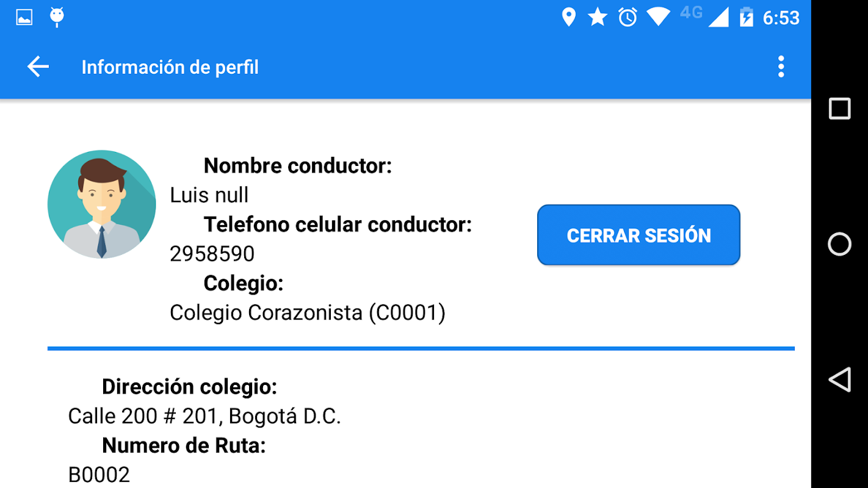The width and height of the screenshot is (868, 488).
Task: Tap the image notification icon
Action: pos(24,17)
